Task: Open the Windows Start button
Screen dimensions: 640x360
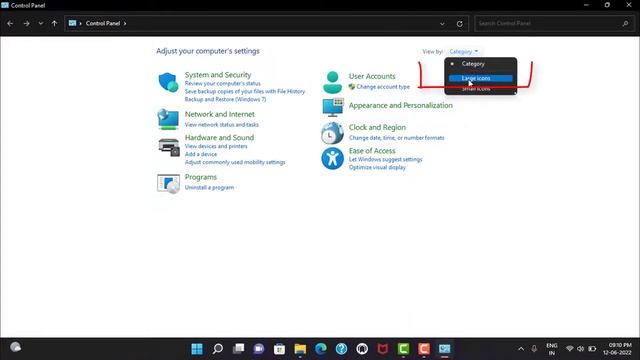Action: click(x=197, y=349)
